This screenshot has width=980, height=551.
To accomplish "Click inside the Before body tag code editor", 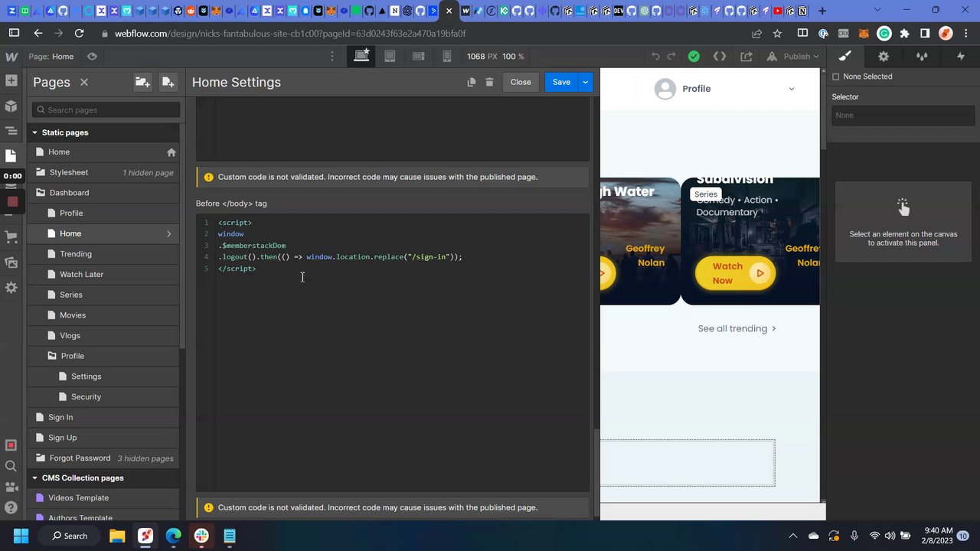I will tap(393, 354).
